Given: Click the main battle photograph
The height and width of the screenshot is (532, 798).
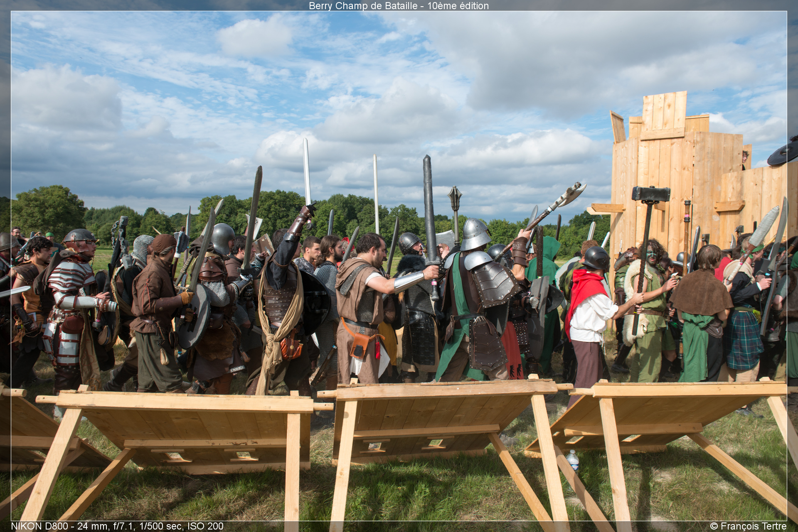Looking at the screenshot, I should [x=399, y=266].
